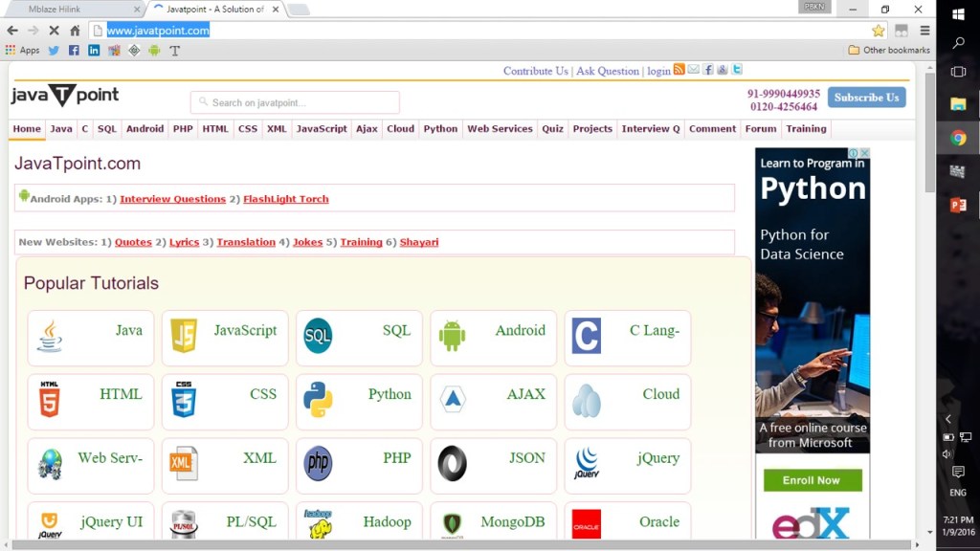Click the bookmark star in address bar
980x551 pixels.
[x=878, y=31]
